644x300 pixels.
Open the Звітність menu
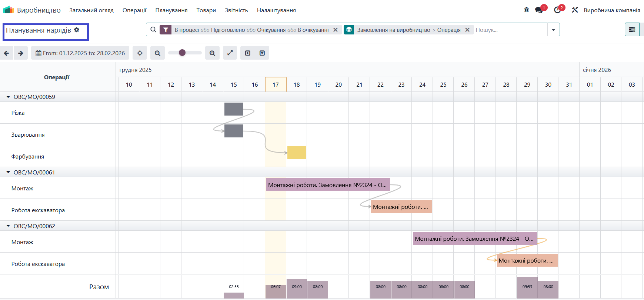236,10
